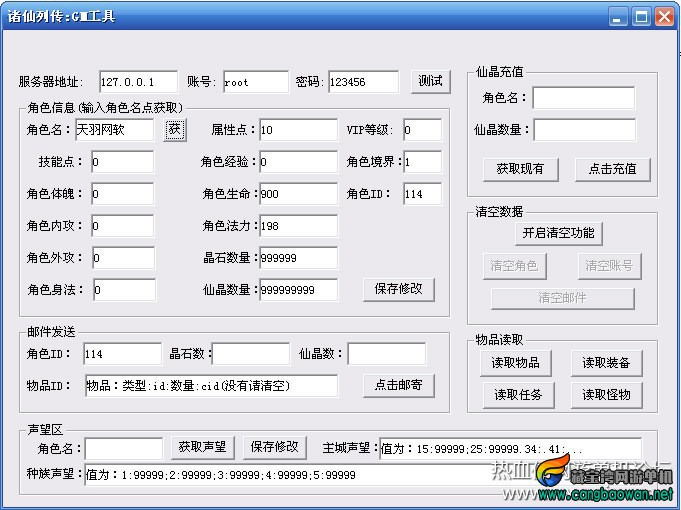Click the 读取物品 button
Image resolution: width=681 pixels, height=510 pixels.
(x=516, y=363)
